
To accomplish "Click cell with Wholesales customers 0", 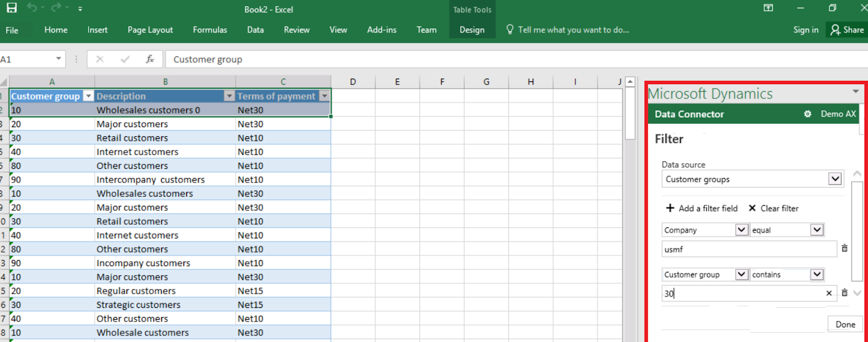I will 165,110.
